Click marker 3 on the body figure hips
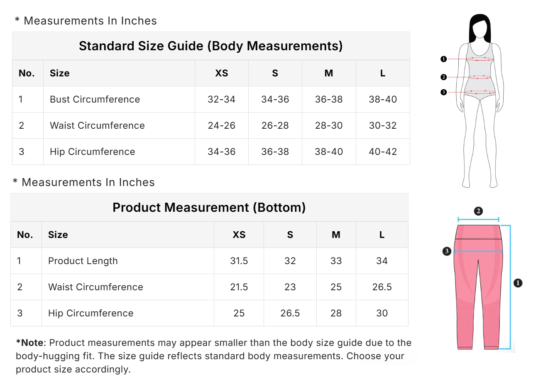The width and height of the screenshot is (548, 392). point(443,92)
